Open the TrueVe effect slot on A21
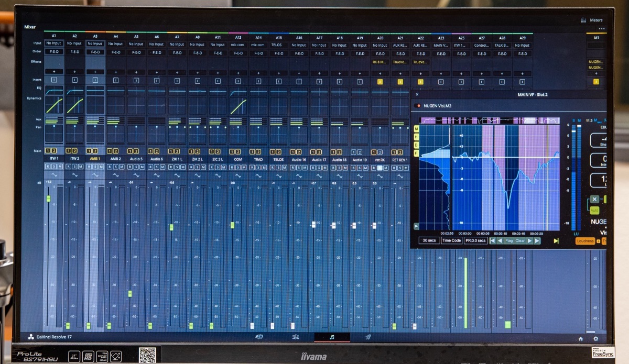629x364 pixels. pos(400,62)
